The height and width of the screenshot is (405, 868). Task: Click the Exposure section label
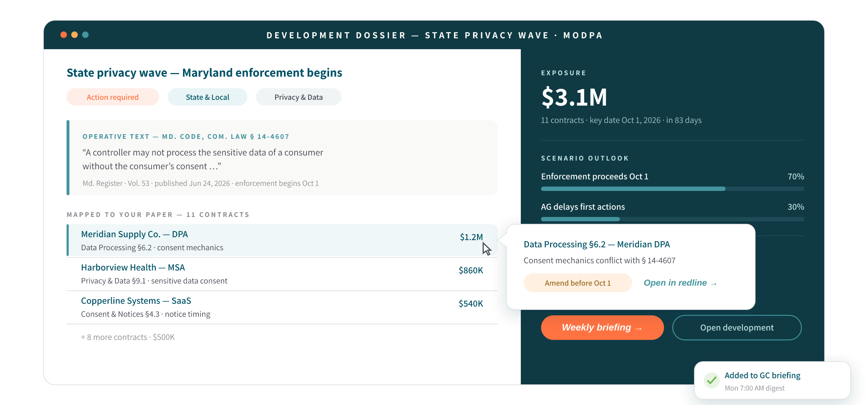click(x=563, y=73)
